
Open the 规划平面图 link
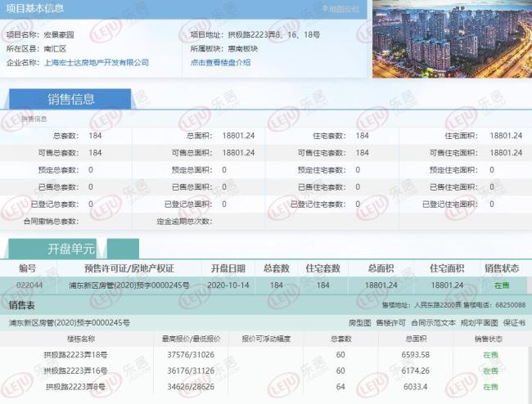click(x=479, y=323)
